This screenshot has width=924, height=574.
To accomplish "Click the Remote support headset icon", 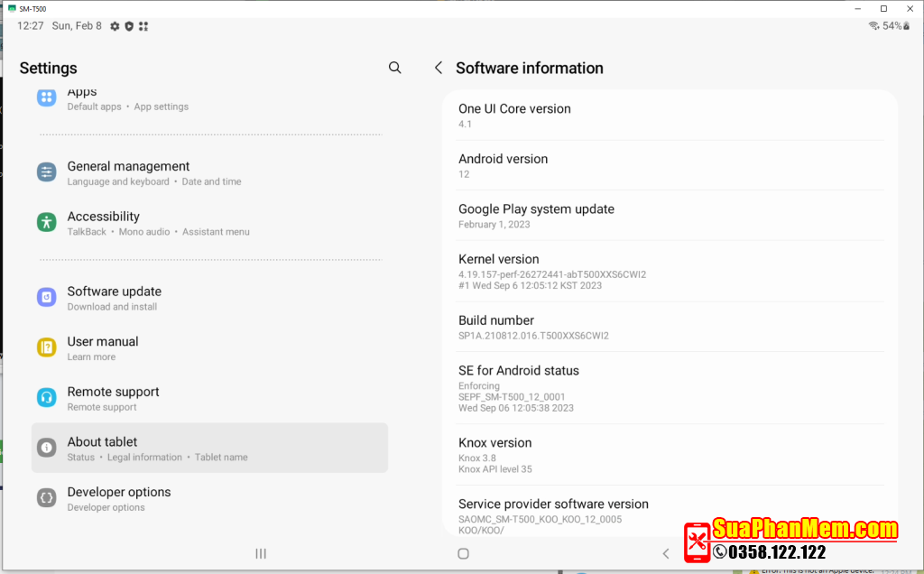I will (47, 397).
